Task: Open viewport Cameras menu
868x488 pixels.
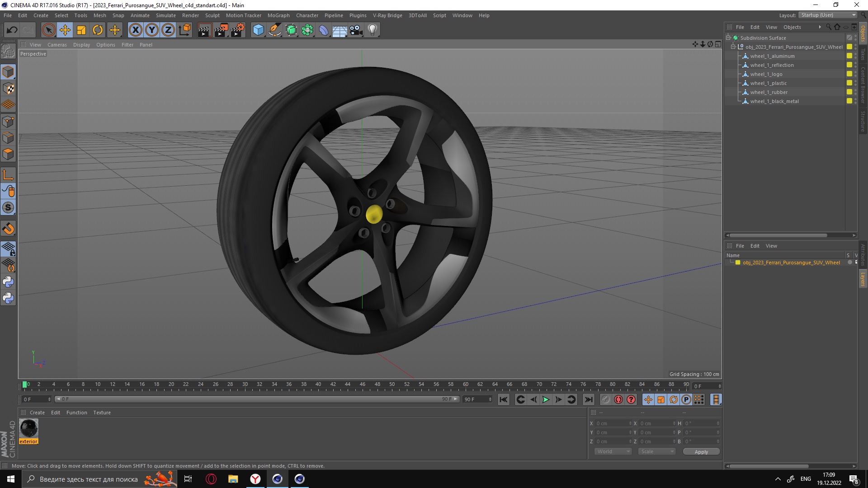Action: [57, 45]
